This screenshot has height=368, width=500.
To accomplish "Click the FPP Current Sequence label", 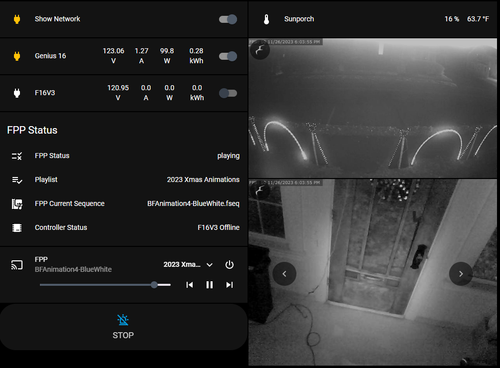I will click(x=70, y=204).
